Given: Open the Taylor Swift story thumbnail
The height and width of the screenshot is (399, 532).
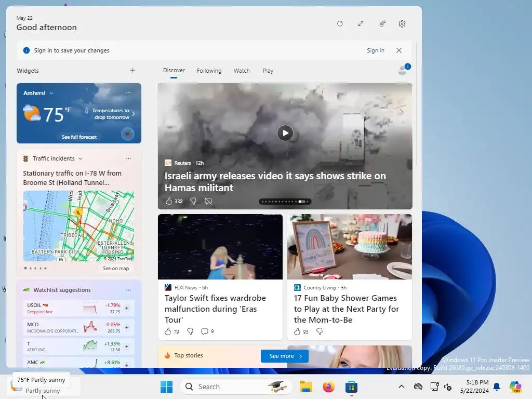Looking at the screenshot, I should click(x=220, y=247).
